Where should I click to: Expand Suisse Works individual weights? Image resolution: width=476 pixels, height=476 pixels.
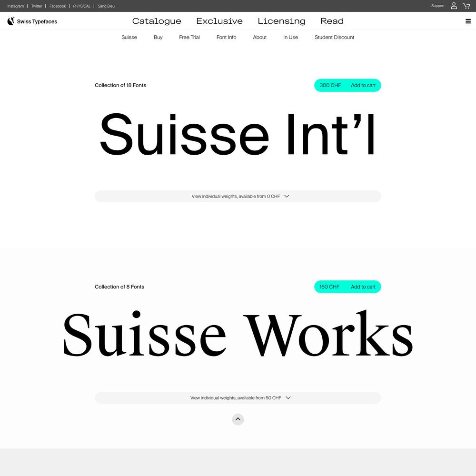pyautogui.click(x=238, y=397)
